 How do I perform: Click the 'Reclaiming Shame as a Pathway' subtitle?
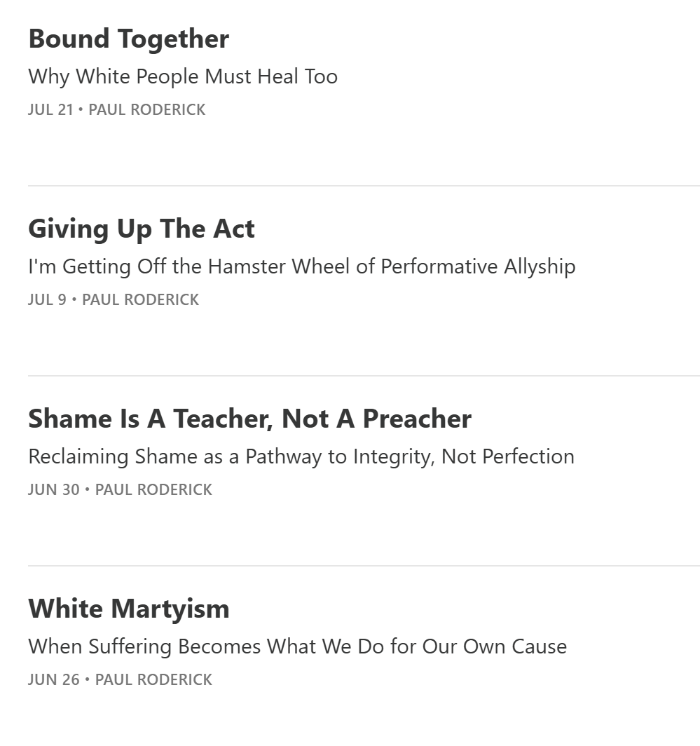[301, 456]
